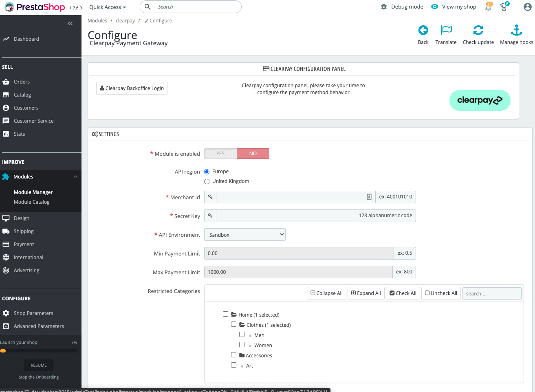Collapse the Home folder tree node
Image resolution: width=535 pixels, height=392 pixels.
234,315
